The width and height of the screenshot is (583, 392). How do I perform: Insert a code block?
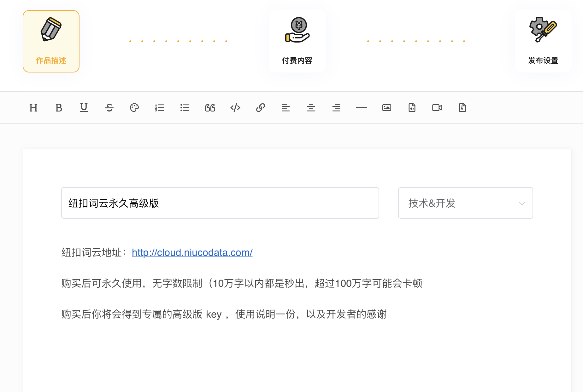235,108
